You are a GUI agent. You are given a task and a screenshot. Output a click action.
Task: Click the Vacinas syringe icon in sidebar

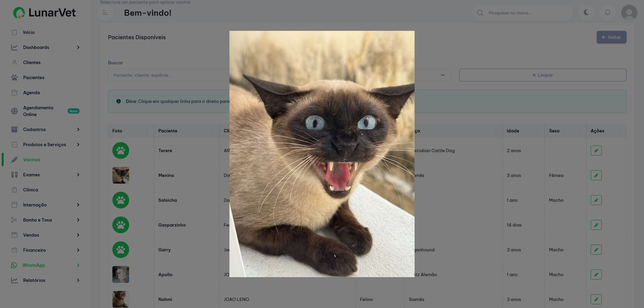click(14, 160)
